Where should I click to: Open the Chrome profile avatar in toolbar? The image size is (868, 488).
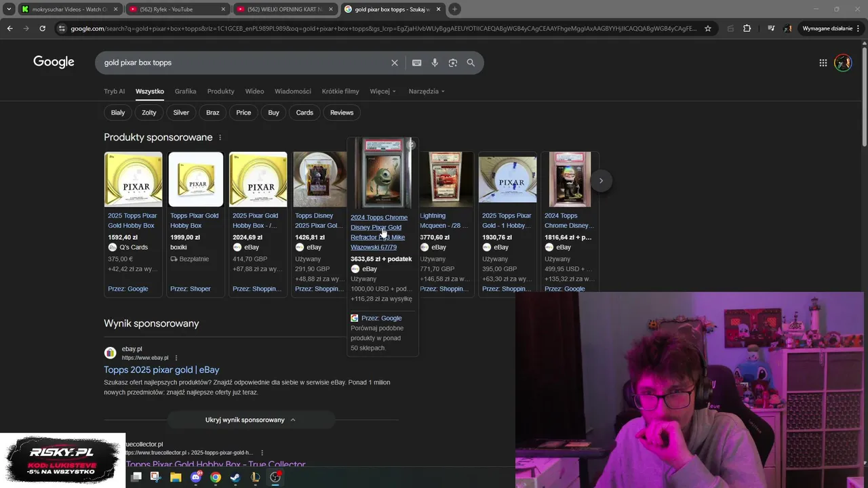(x=787, y=28)
